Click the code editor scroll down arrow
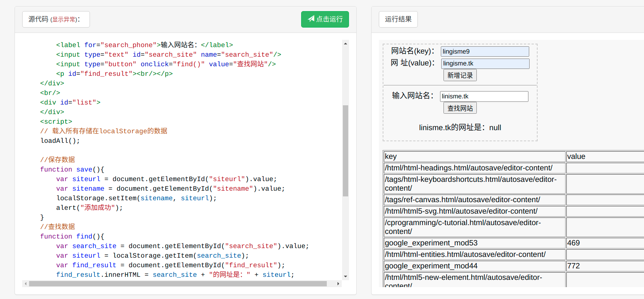644x299 pixels. [346, 276]
